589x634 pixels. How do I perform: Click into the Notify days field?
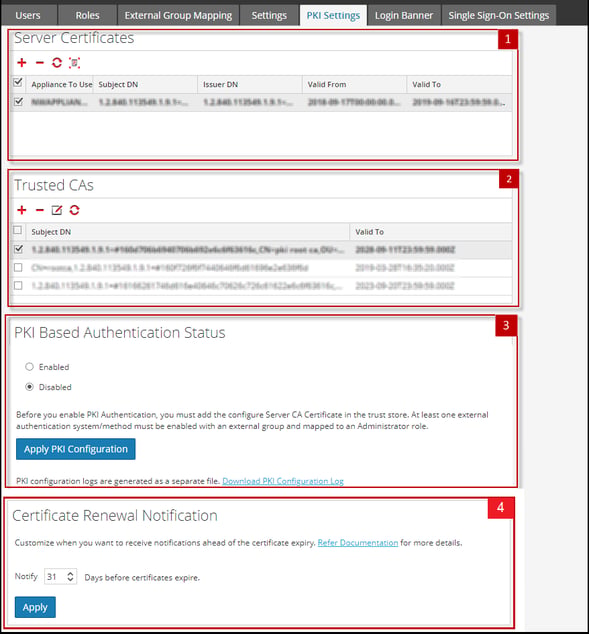(x=56, y=576)
